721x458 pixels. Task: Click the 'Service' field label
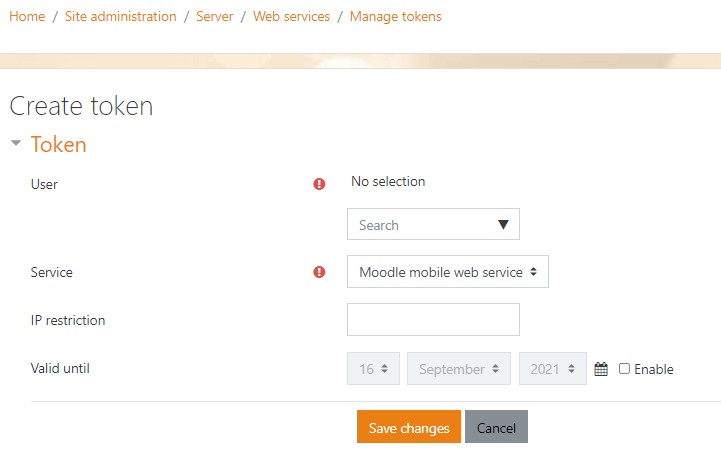[x=52, y=272]
